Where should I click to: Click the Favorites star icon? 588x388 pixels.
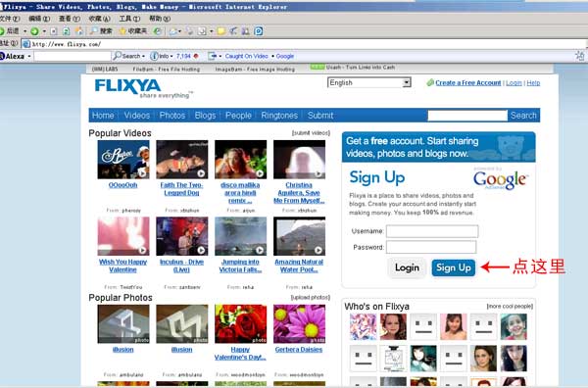coord(122,31)
